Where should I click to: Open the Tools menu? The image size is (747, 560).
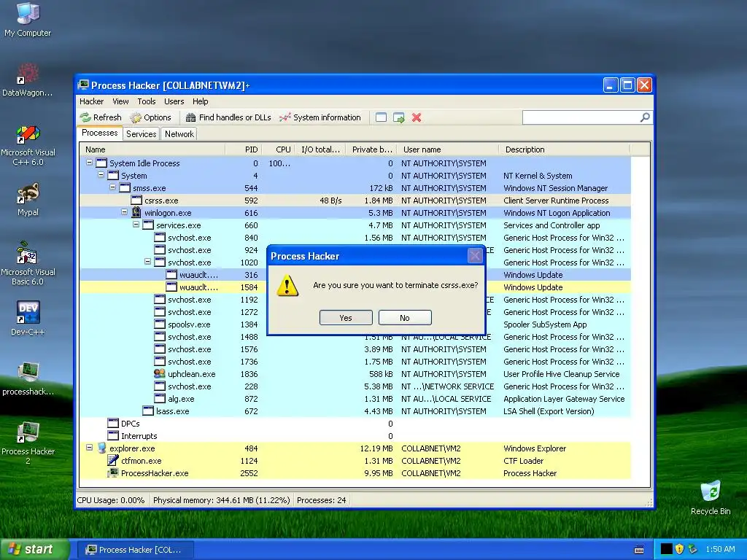click(x=146, y=101)
